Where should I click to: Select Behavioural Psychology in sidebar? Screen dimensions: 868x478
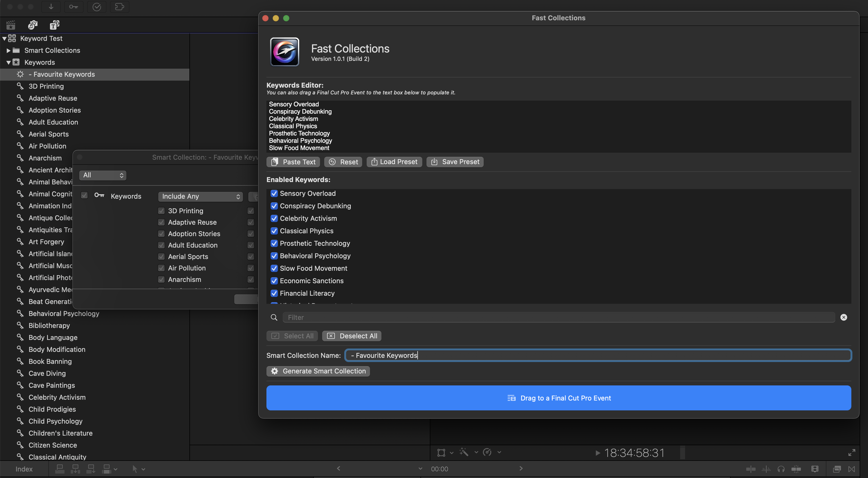click(x=63, y=313)
